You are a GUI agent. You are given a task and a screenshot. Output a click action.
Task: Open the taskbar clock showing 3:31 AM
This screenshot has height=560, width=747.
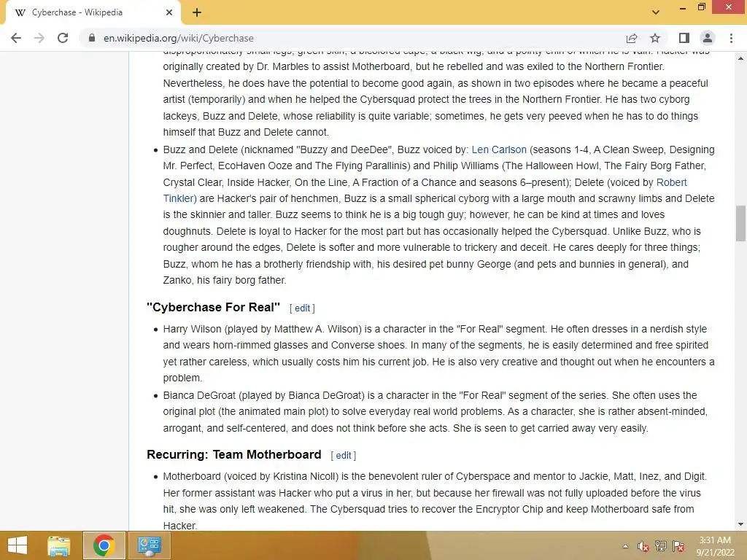click(715, 546)
